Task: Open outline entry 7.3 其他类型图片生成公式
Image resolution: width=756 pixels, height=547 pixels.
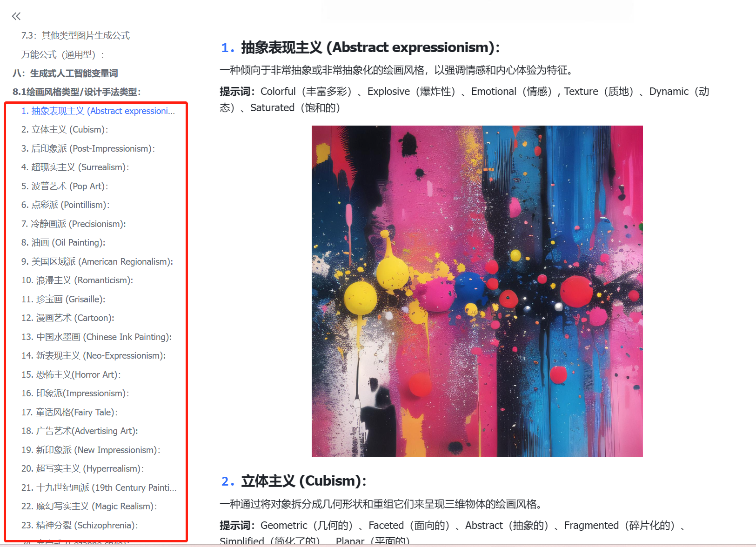Action: tap(75, 35)
